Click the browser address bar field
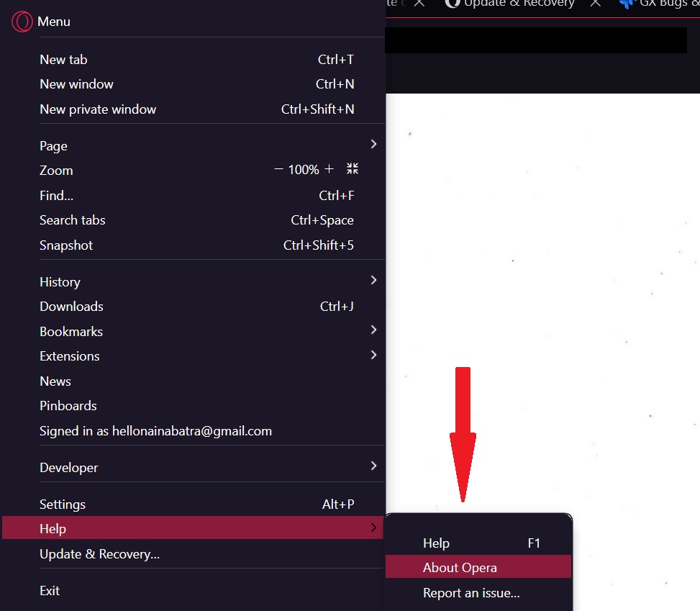The height and width of the screenshot is (611, 700). pos(536,40)
